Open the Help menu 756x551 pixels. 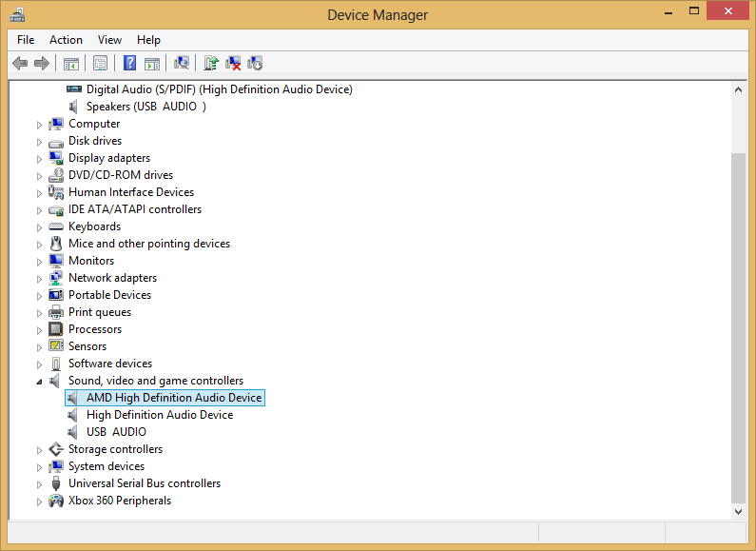tap(148, 40)
